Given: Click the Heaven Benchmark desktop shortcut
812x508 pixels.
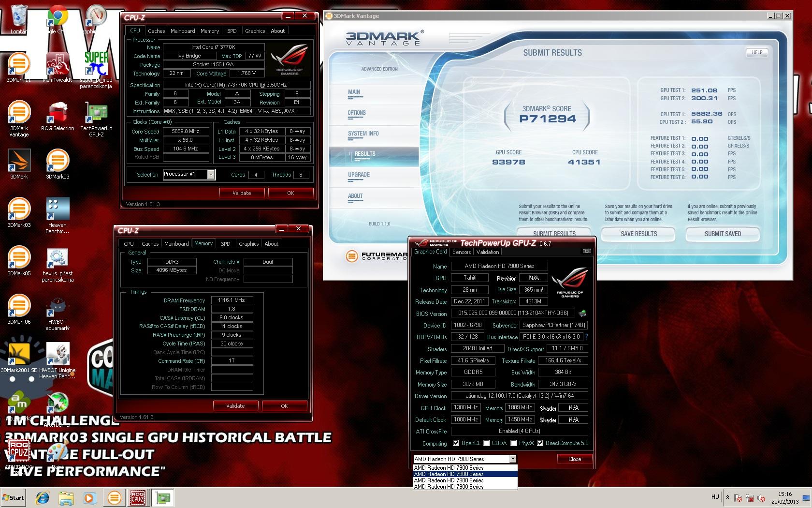Looking at the screenshot, I should pyautogui.click(x=57, y=215).
